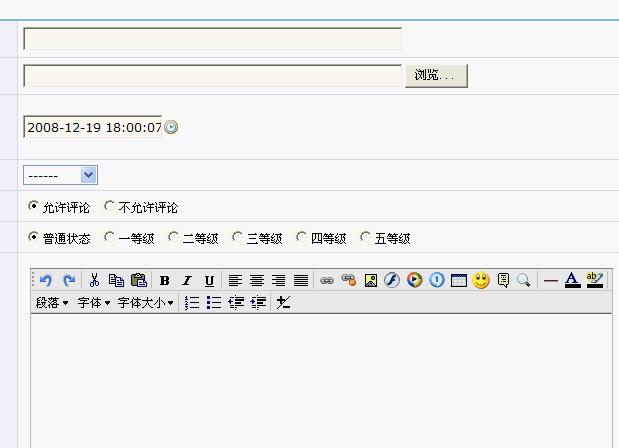Image resolution: width=619 pixels, height=448 pixels.
Task: Open the 字体 font dropdown
Action: click(x=94, y=303)
